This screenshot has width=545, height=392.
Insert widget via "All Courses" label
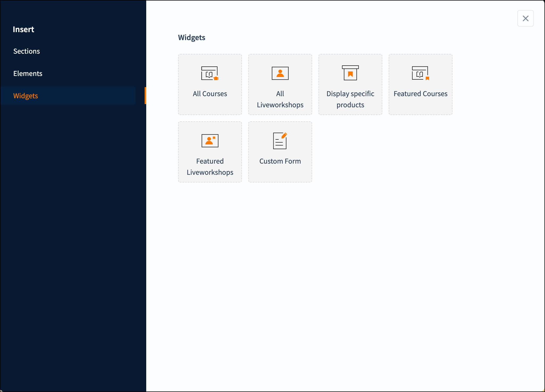pyautogui.click(x=210, y=94)
